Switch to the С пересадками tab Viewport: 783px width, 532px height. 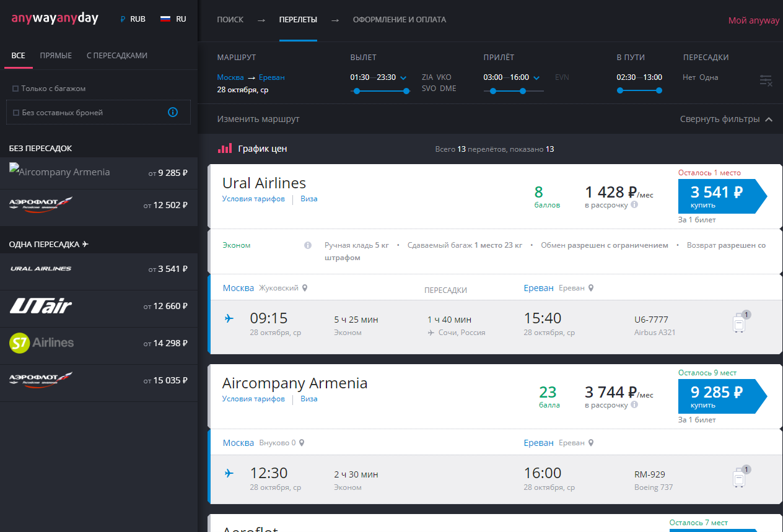[x=117, y=56]
